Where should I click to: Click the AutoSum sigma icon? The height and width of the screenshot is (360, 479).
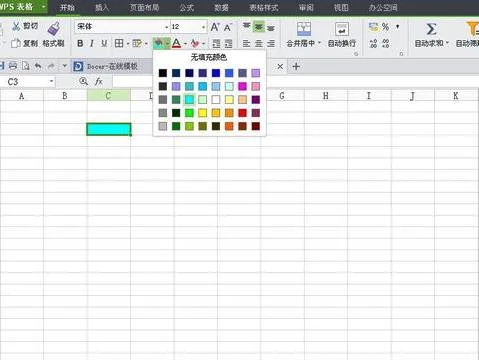pos(431,29)
